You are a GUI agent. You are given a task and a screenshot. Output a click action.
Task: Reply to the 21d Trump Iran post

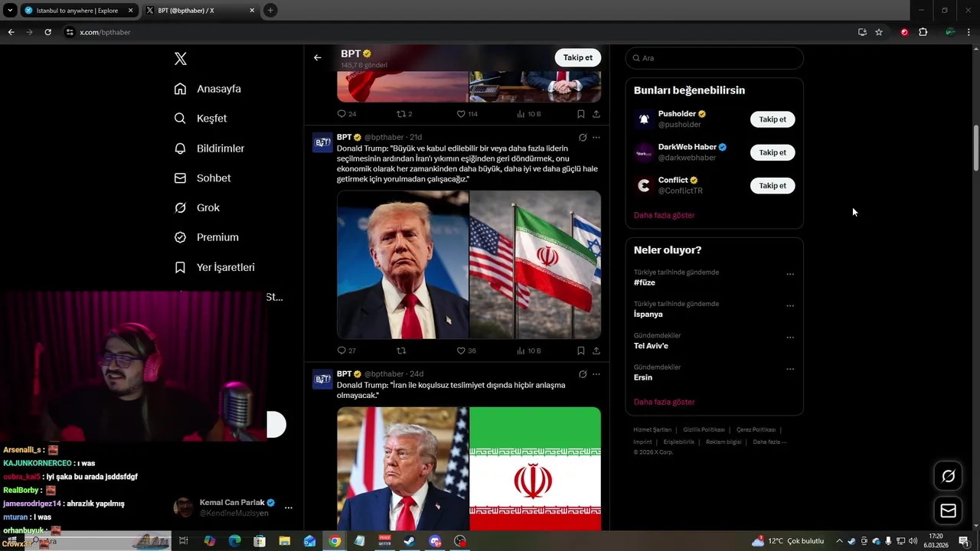[x=342, y=350]
